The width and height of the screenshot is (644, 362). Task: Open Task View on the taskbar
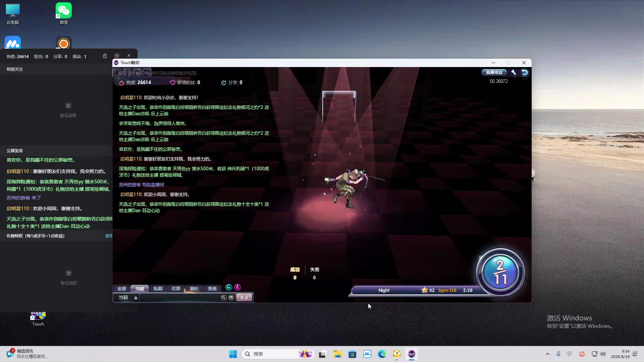tap(322, 354)
